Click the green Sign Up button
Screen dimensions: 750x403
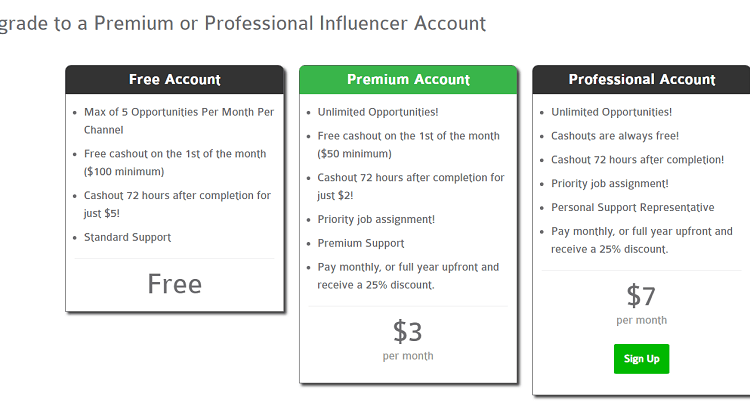[x=641, y=359]
